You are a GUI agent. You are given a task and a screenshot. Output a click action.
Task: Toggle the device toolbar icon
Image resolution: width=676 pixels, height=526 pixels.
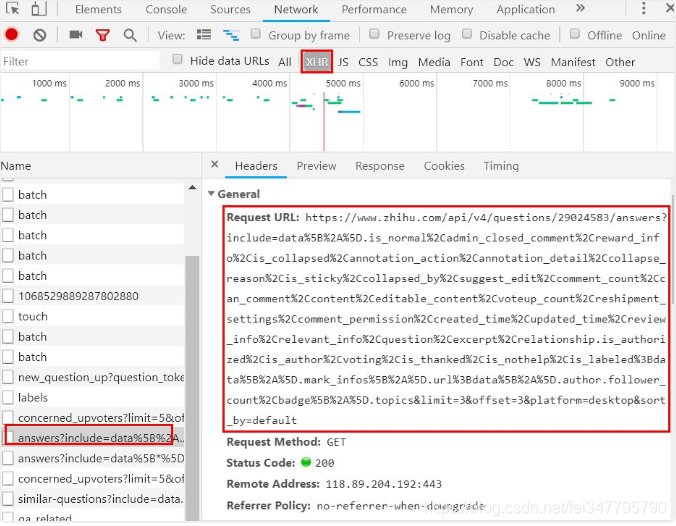[39, 9]
